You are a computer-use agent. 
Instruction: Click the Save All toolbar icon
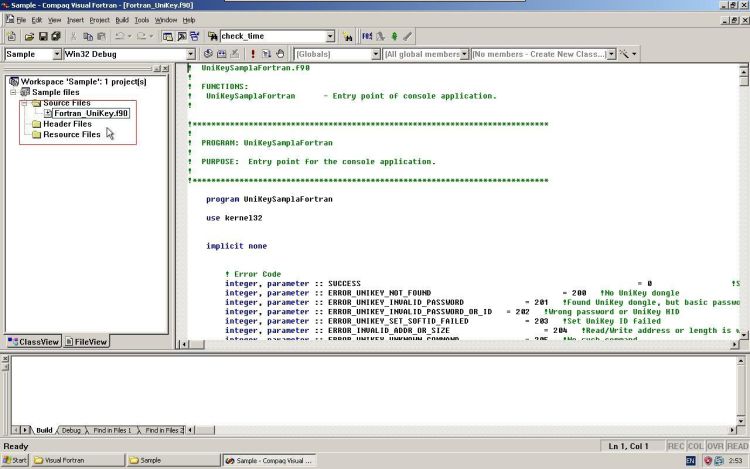(x=56, y=36)
